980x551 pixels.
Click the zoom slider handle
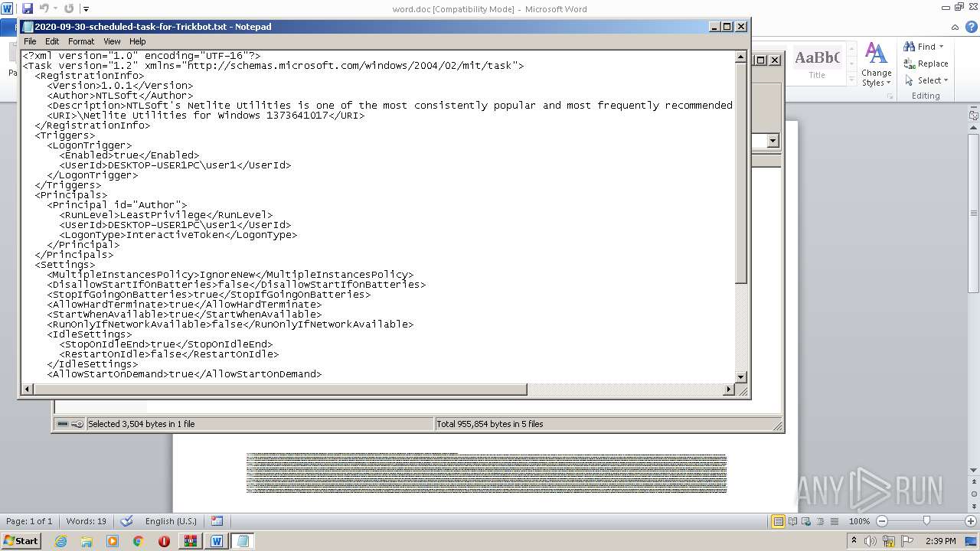click(x=926, y=521)
